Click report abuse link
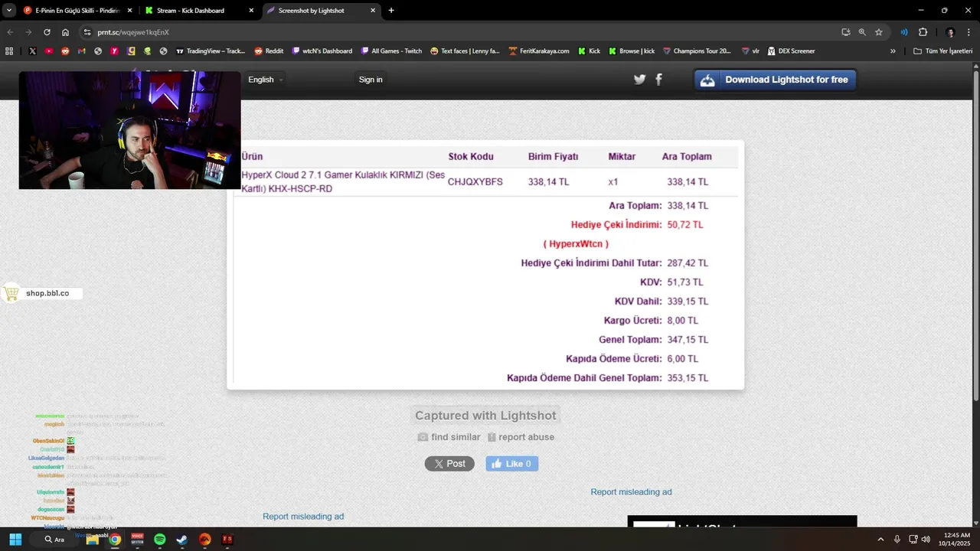 coord(521,437)
